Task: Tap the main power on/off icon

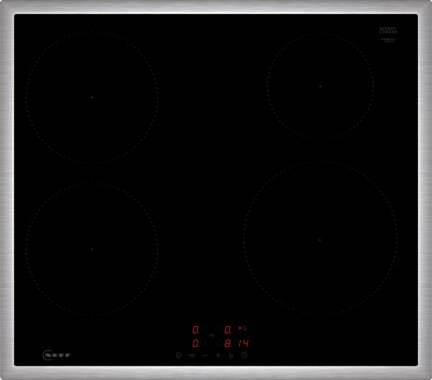Action: click(x=179, y=355)
